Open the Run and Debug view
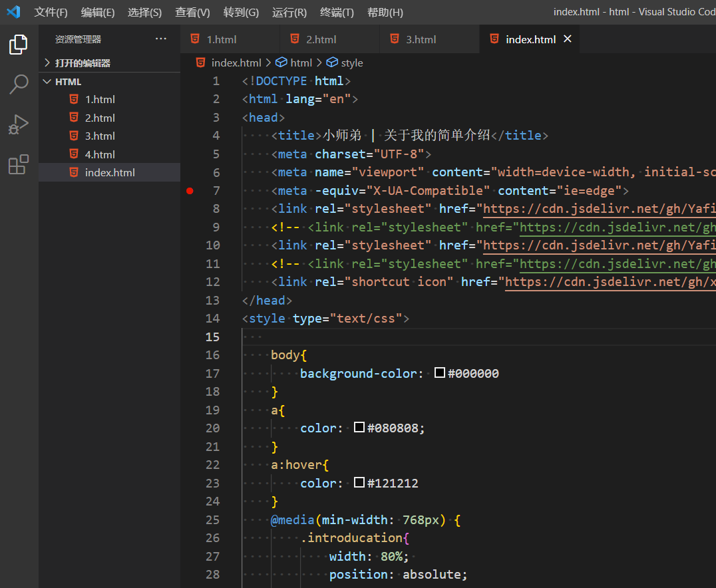 point(18,124)
